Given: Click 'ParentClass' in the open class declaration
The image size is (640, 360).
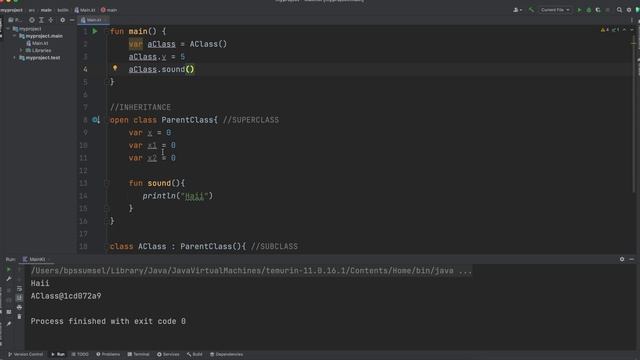Looking at the screenshot, I should pyautogui.click(x=187, y=120).
